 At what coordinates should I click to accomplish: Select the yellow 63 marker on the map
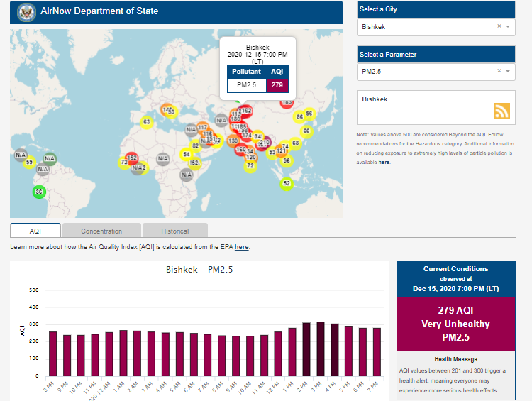[x=146, y=122]
